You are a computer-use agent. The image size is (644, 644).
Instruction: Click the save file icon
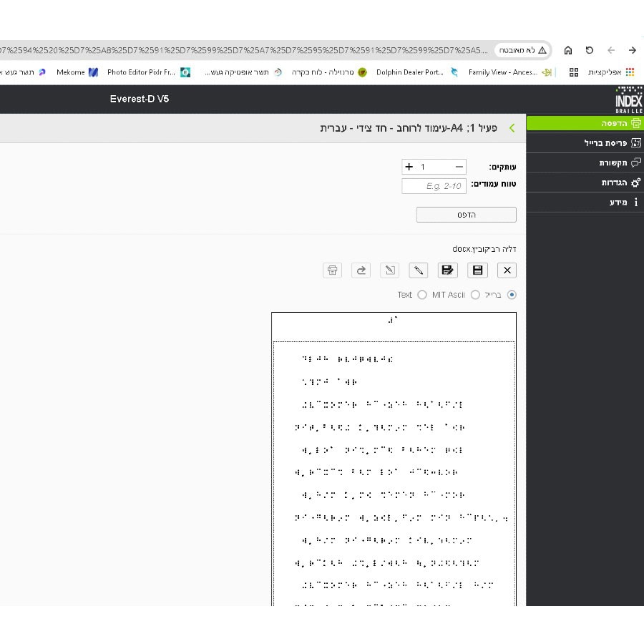477,270
